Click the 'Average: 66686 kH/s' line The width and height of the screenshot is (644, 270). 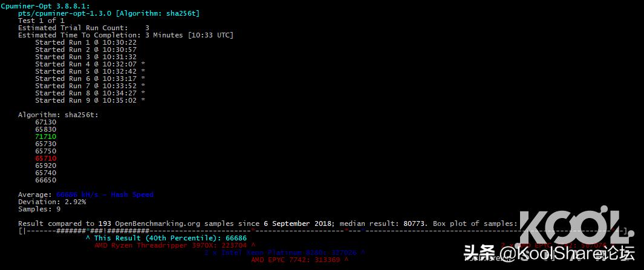(x=86, y=194)
